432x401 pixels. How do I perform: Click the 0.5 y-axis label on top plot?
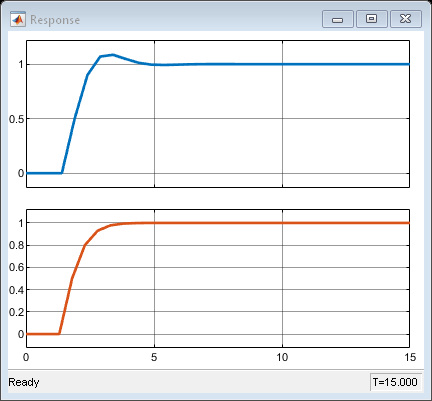[x=17, y=119]
